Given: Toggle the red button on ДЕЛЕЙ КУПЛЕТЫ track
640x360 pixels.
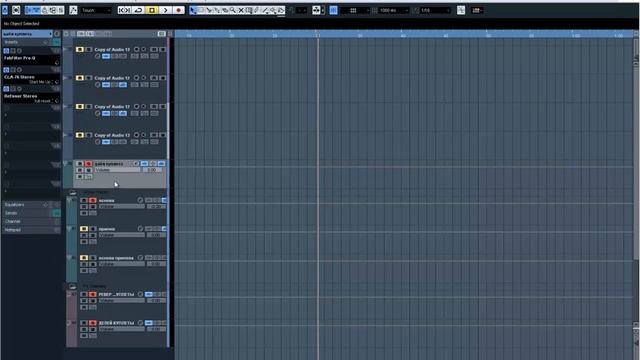Looking at the screenshot, I should coord(93,323).
